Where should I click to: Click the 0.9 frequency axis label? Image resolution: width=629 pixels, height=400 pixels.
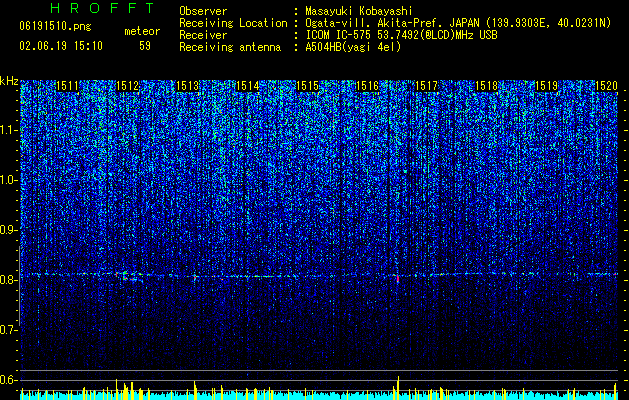click(9, 230)
